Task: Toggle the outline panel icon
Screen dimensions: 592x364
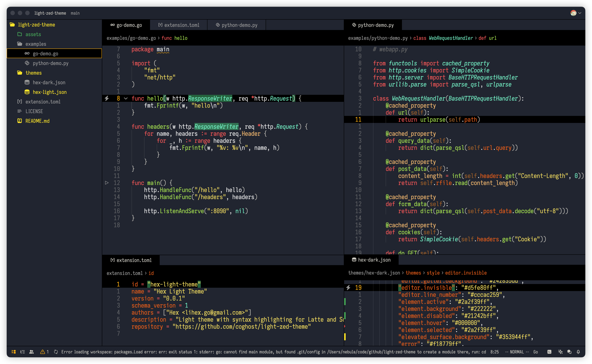Action: (23, 352)
